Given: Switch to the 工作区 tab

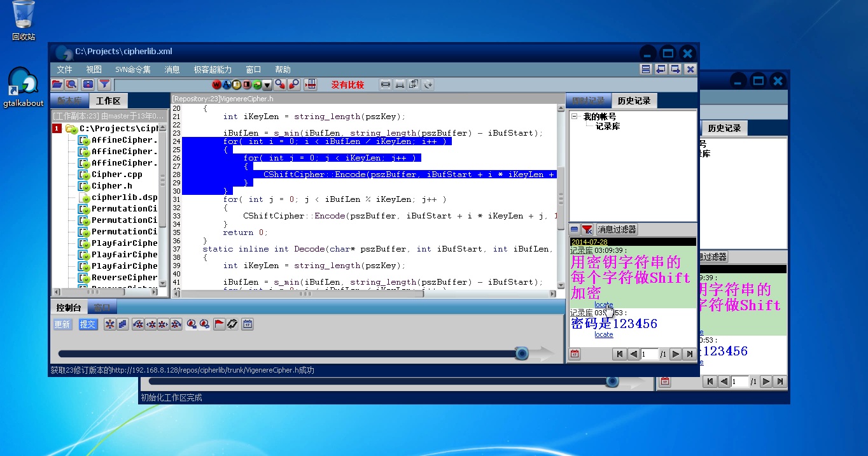Looking at the screenshot, I should click(x=108, y=101).
